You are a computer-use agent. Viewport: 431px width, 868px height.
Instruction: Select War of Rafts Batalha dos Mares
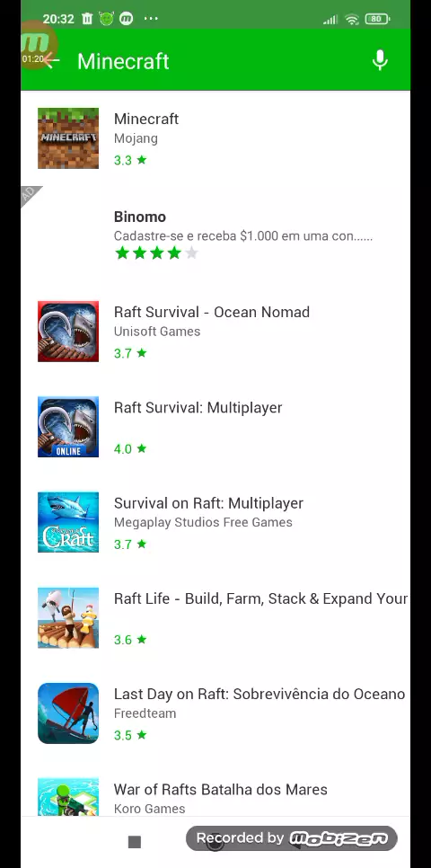tap(220, 790)
